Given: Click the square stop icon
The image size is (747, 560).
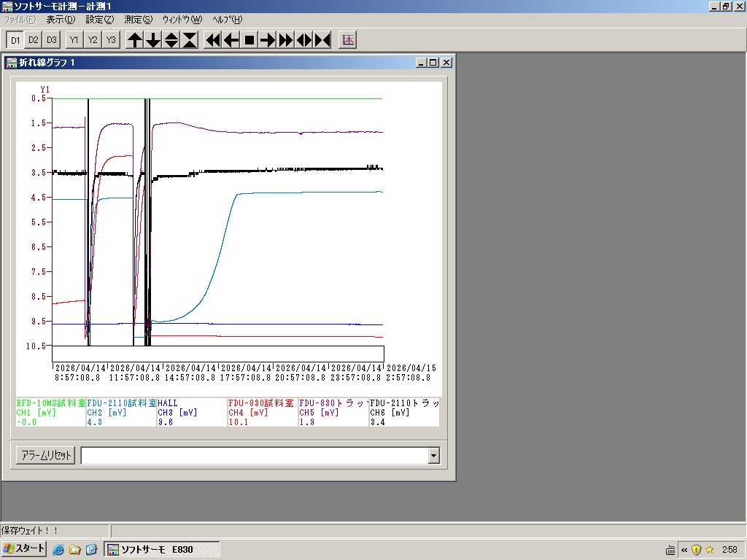Looking at the screenshot, I should (249, 40).
